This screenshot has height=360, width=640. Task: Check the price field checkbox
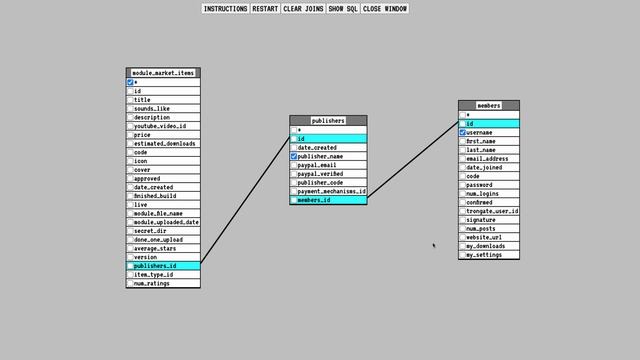click(130, 135)
